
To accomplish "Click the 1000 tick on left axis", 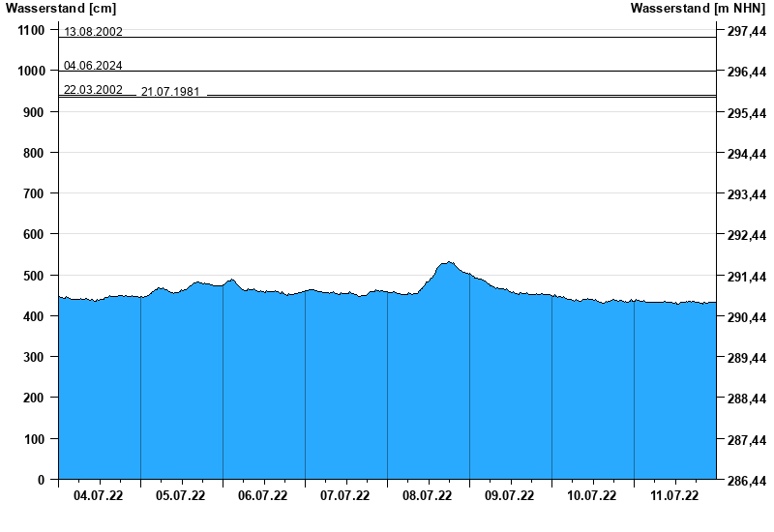I will tap(30, 72).
